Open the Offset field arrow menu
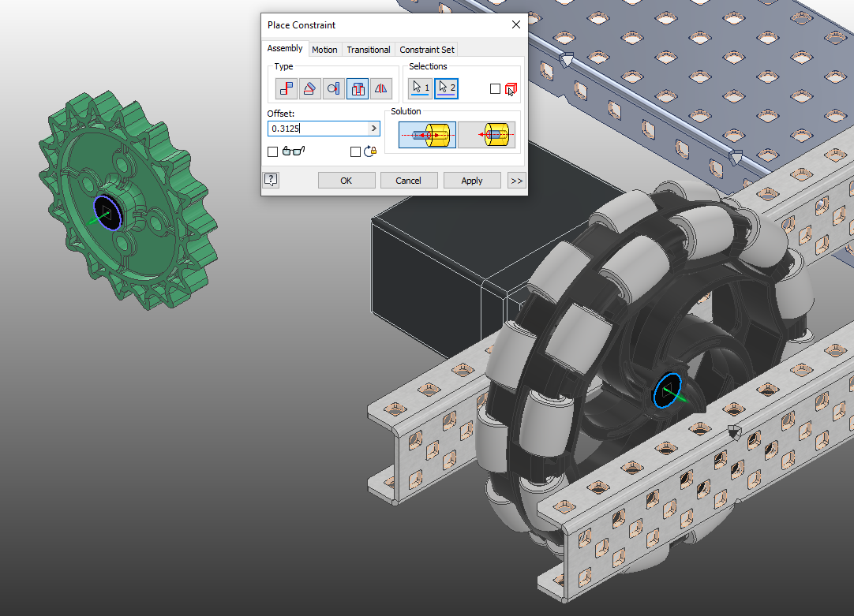Image resolution: width=854 pixels, height=616 pixels. (373, 129)
